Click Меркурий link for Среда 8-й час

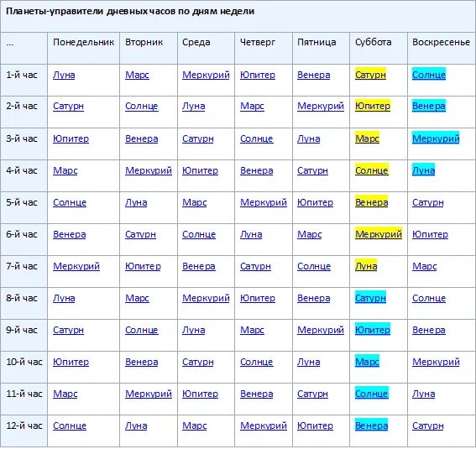(x=206, y=298)
